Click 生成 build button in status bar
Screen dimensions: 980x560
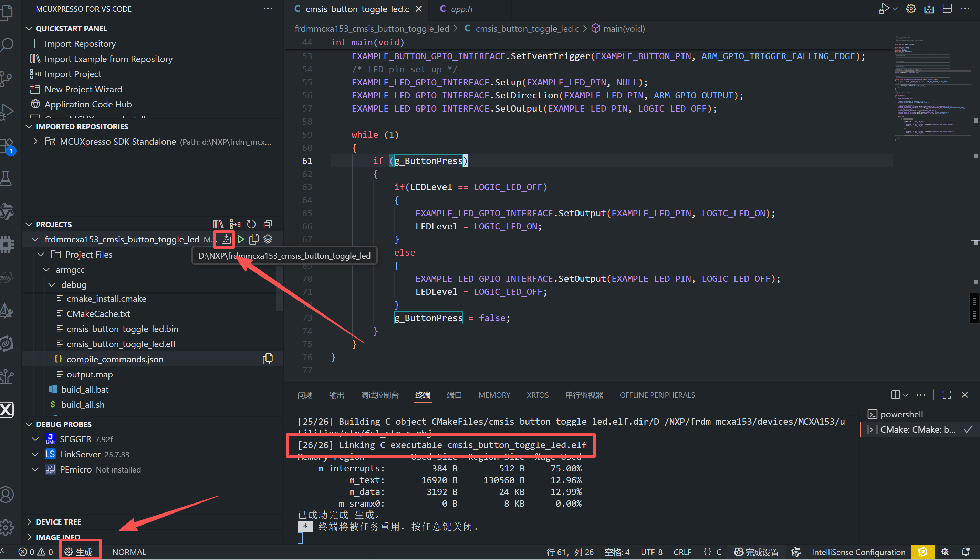coord(79,552)
